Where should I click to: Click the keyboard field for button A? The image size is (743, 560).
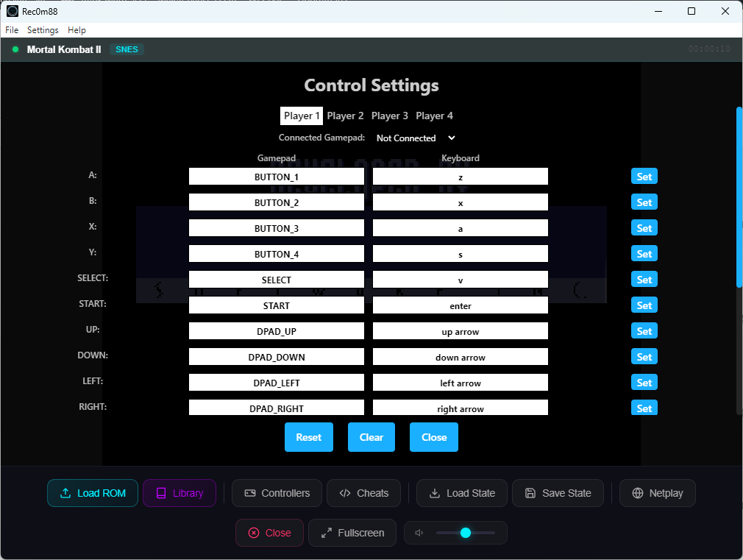[460, 177]
